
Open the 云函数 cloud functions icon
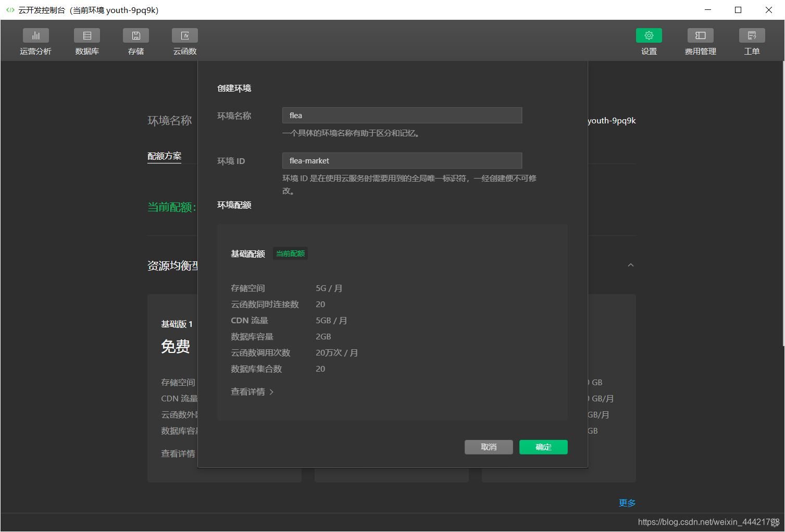click(185, 35)
